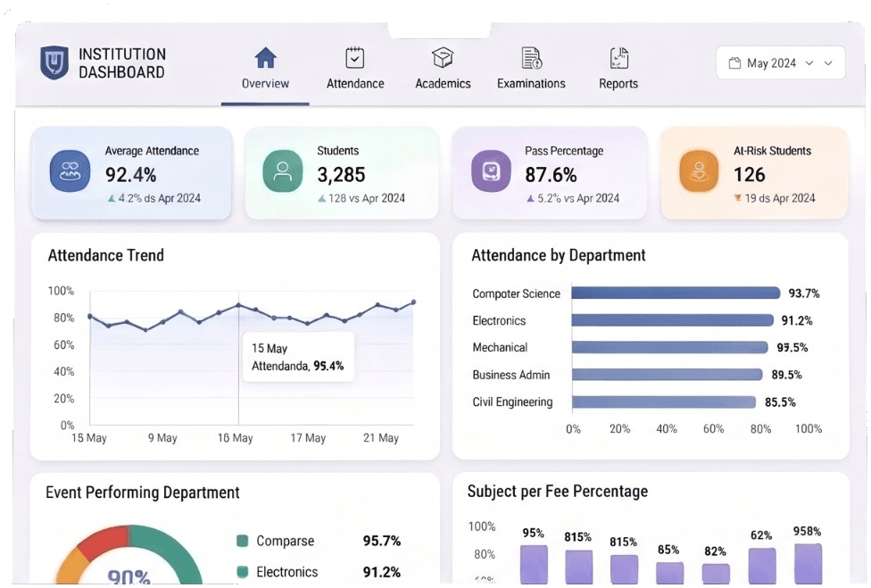The image size is (871, 588).
Task: Click the orange down arrow by 19
Action: (738, 198)
